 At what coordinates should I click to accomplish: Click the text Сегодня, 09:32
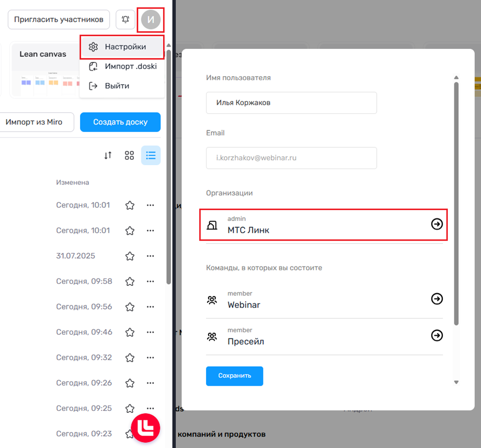tap(84, 358)
